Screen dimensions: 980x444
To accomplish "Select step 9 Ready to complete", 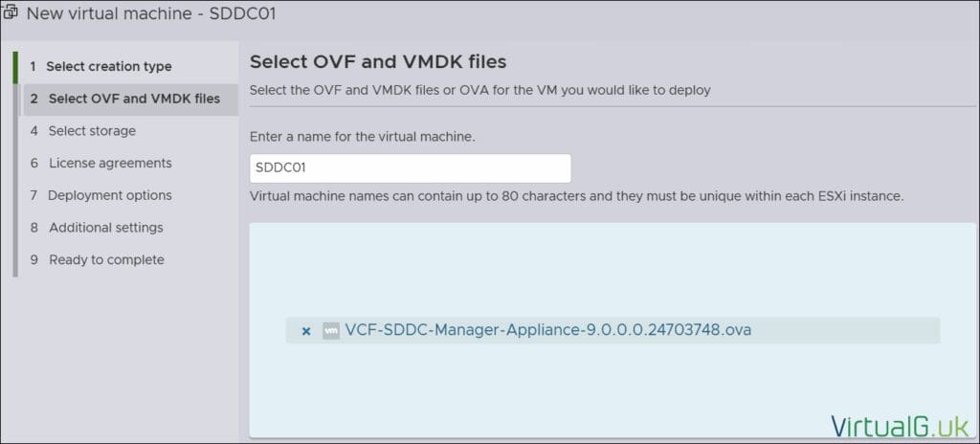I will point(106,259).
